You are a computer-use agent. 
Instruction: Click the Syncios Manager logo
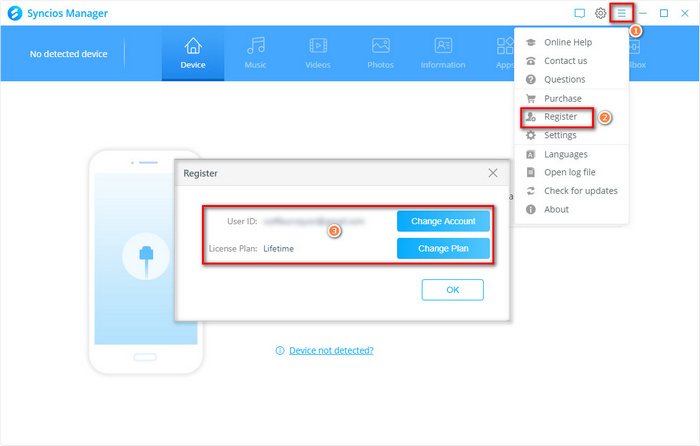point(15,13)
